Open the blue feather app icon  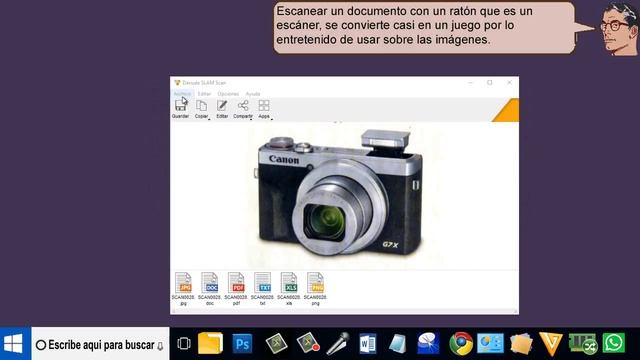coord(428,343)
